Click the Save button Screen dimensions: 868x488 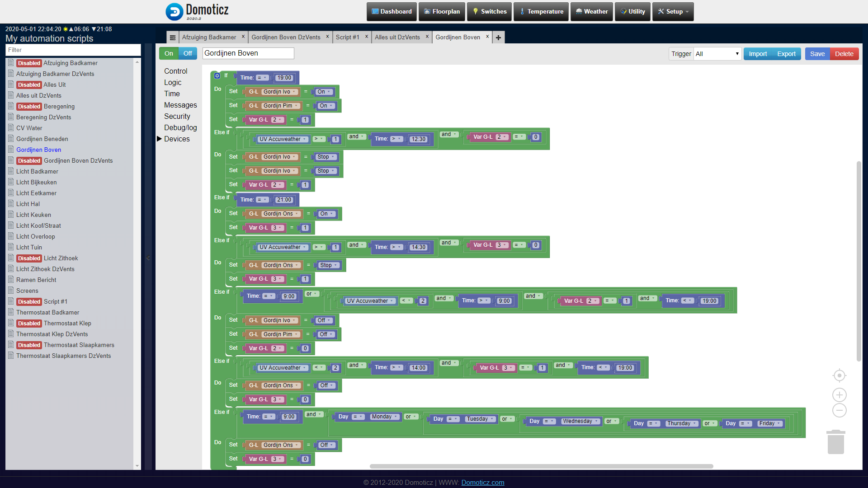coord(817,54)
